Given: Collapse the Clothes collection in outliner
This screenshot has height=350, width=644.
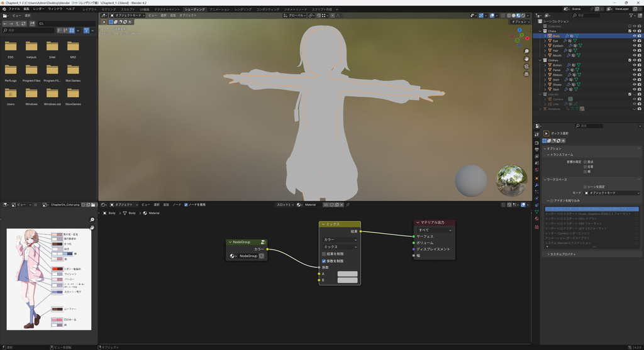Looking at the screenshot, I should click(x=540, y=60).
